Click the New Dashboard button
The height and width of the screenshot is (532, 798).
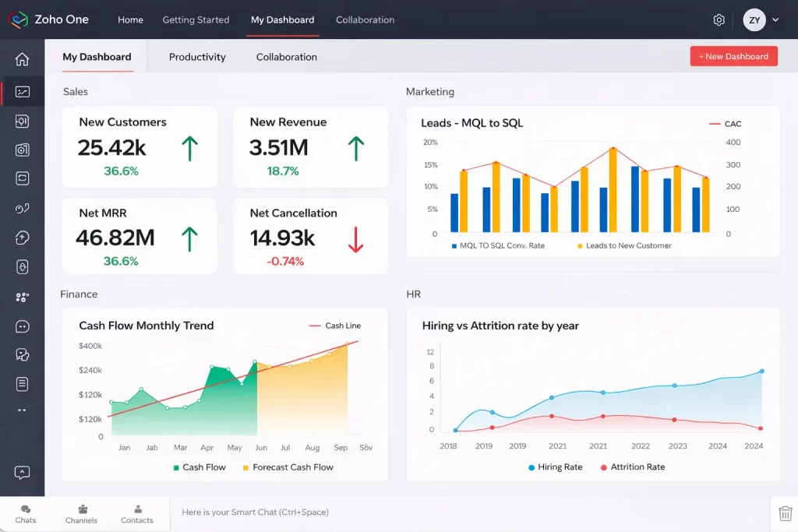pyautogui.click(x=733, y=56)
